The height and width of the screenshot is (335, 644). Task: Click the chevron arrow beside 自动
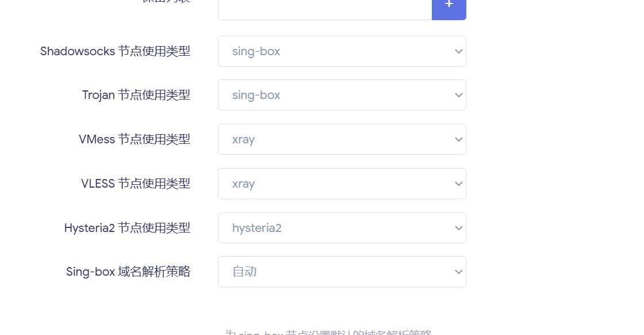(458, 272)
